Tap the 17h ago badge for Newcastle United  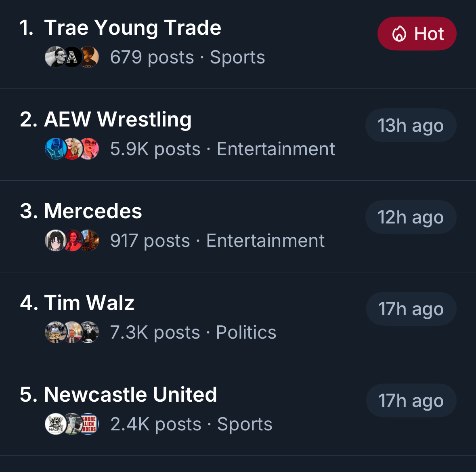tap(411, 400)
